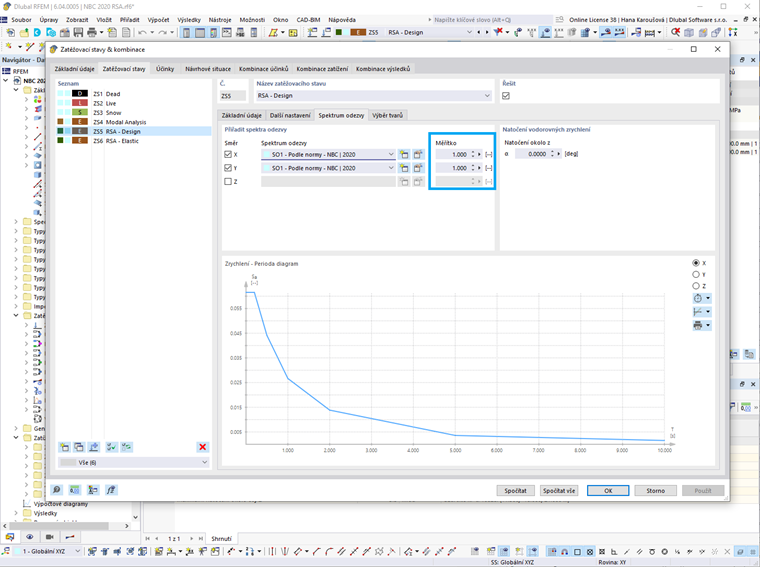Viewport: 760px width, 567px height.
Task: Click the copy load case icon below list
Action: tap(79, 447)
